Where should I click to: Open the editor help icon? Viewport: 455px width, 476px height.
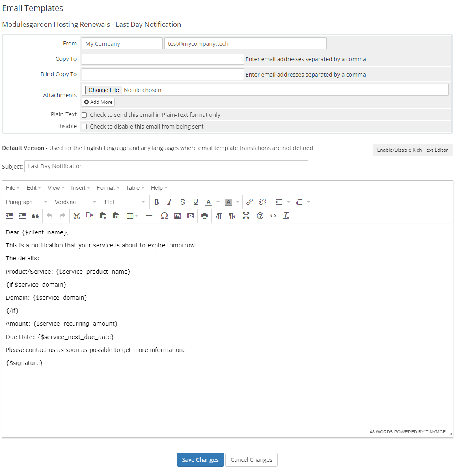(x=260, y=216)
